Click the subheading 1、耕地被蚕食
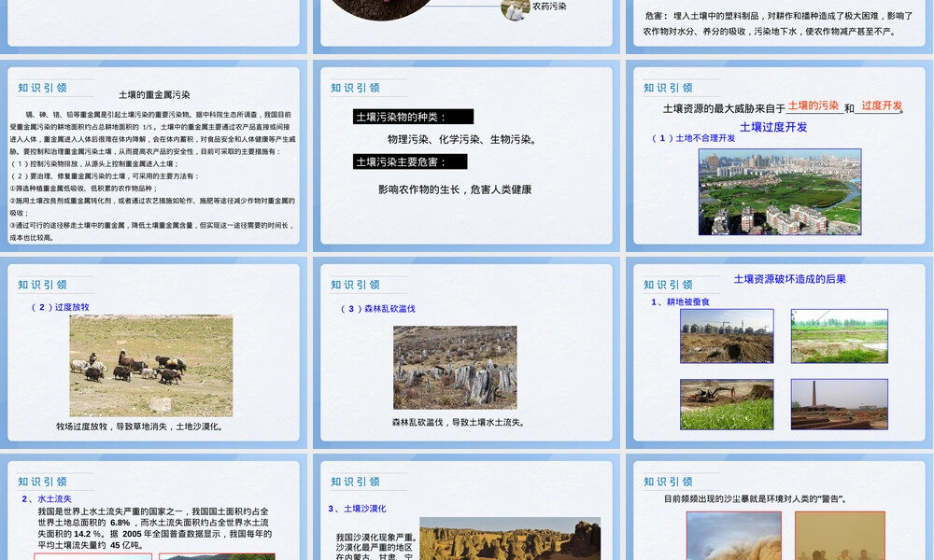Image resolution: width=934 pixels, height=560 pixels. tap(680, 301)
